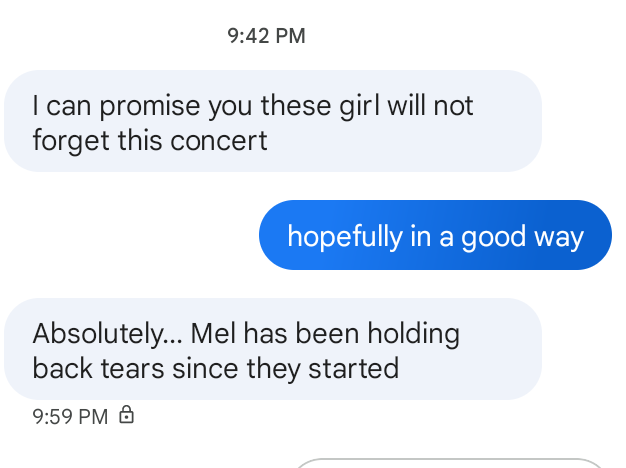Click the word 'hopefully' in the sent message
The height and width of the screenshot is (468, 626).
345,237
